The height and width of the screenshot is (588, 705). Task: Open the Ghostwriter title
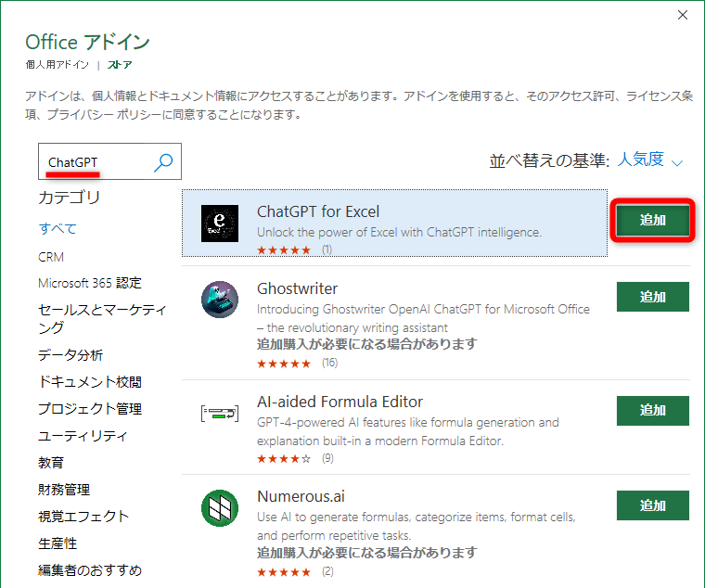coord(297,288)
